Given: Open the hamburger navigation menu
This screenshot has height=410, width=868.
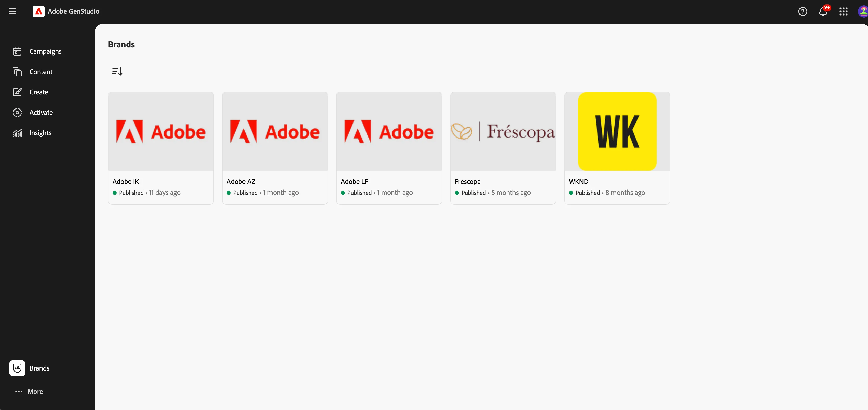Looking at the screenshot, I should [12, 11].
